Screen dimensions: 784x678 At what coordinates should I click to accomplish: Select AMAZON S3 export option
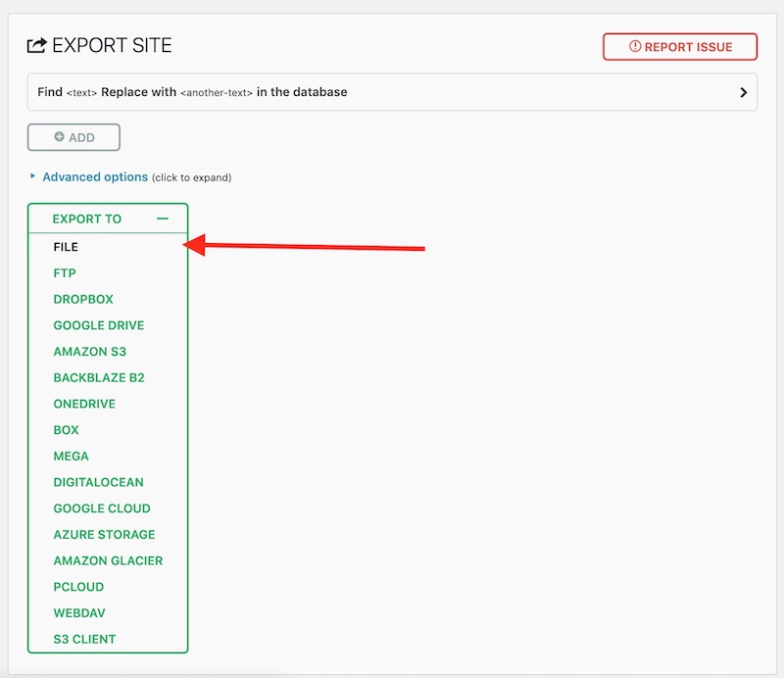pos(89,352)
